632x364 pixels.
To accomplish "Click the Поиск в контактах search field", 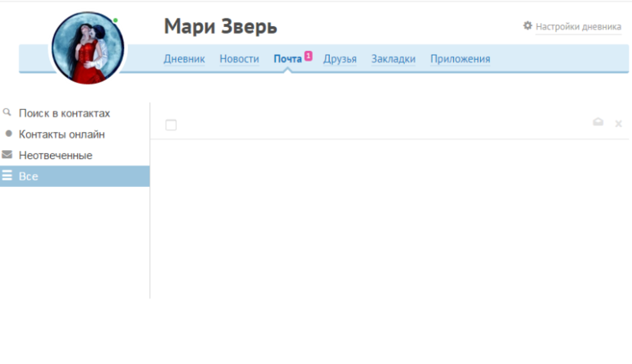I will [x=64, y=113].
